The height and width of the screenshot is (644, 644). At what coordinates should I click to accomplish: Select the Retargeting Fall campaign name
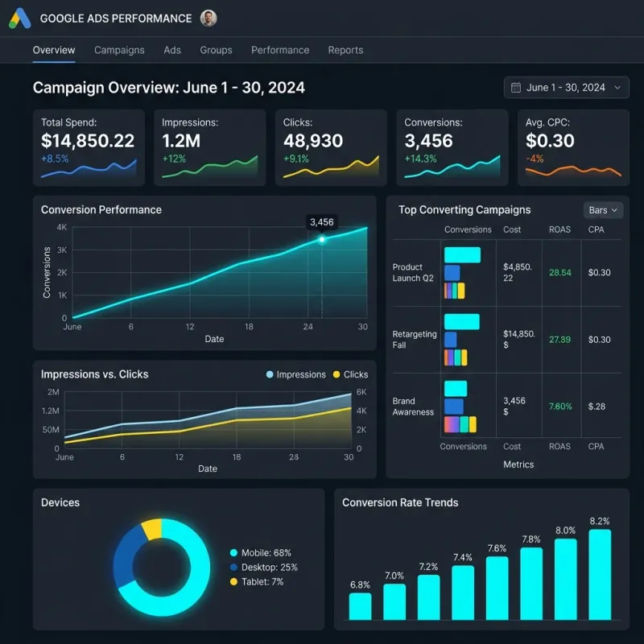(x=415, y=340)
